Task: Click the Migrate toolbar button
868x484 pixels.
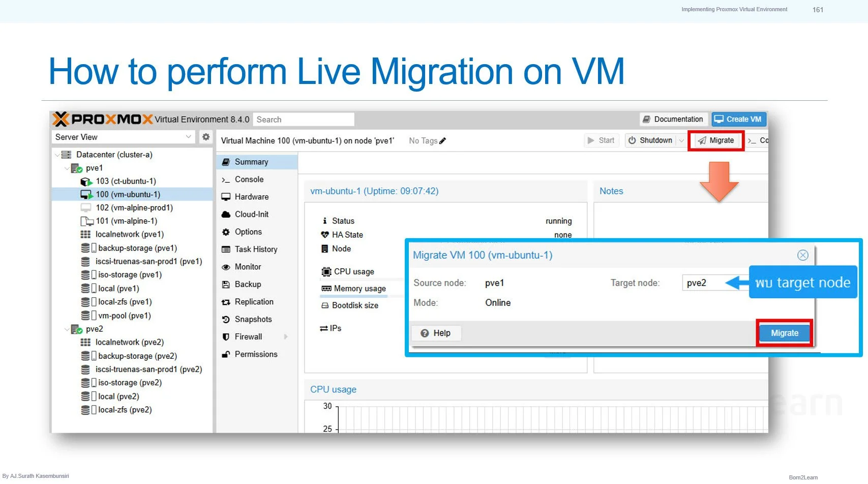Action: point(716,140)
